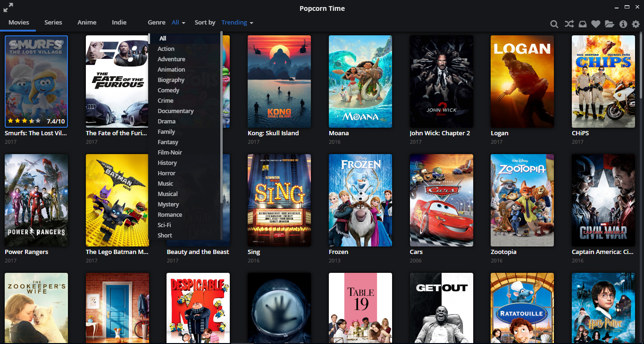
Task: Open the Sing movie poster
Action: (279, 200)
